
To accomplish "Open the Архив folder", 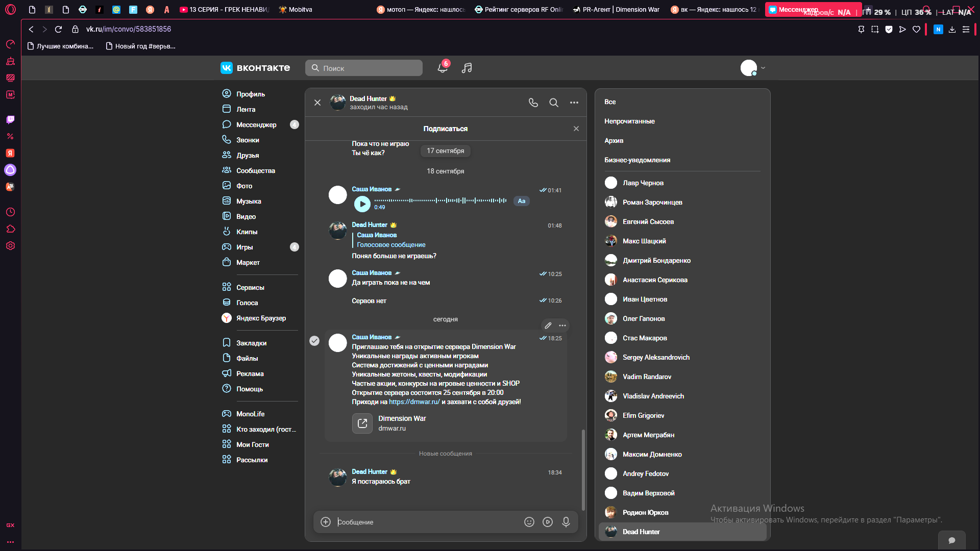I will point(614,141).
